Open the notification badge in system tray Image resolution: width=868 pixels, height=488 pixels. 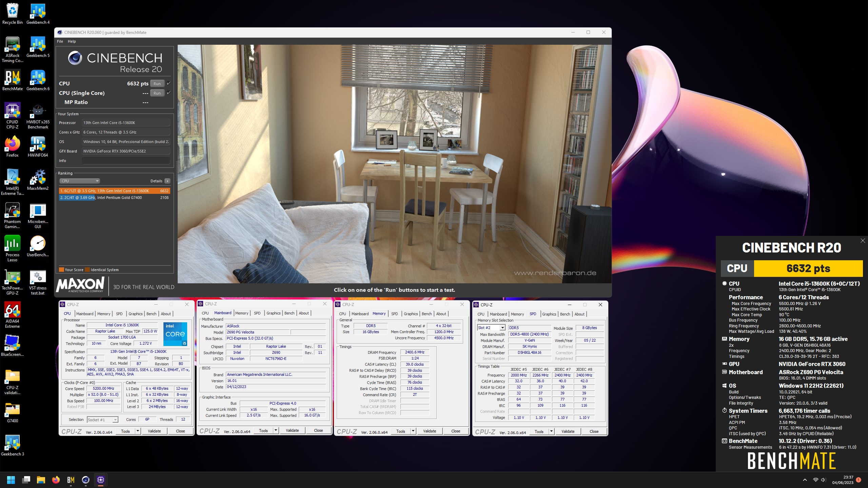click(859, 480)
